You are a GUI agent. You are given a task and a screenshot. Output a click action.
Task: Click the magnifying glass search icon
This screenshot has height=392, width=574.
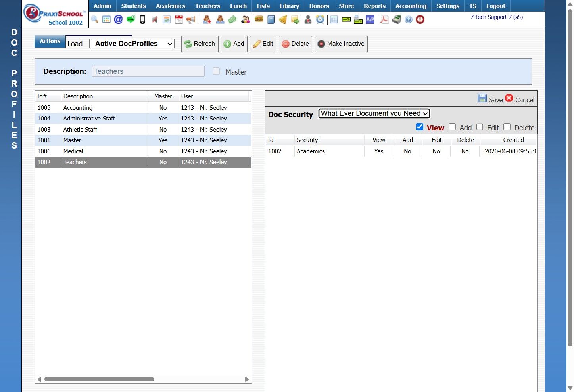pos(94,19)
